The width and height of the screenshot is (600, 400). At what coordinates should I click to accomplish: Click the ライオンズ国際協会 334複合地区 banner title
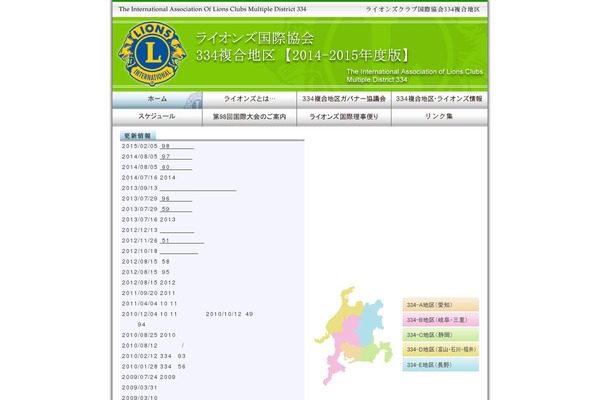coord(302,47)
